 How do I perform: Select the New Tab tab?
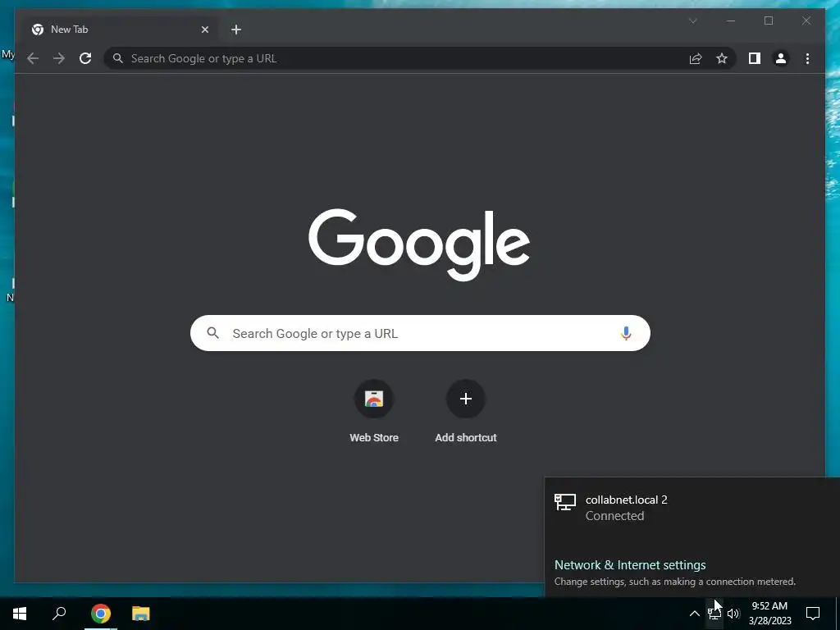click(x=120, y=30)
